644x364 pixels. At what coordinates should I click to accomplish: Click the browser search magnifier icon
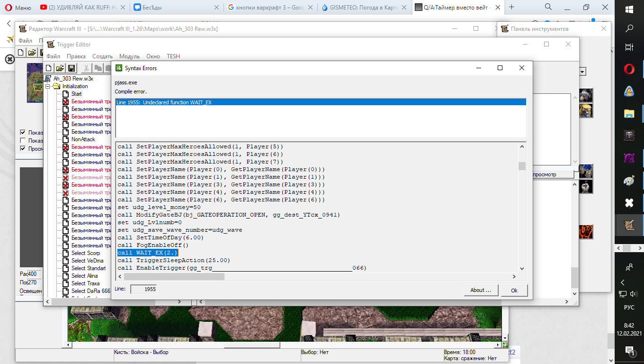[x=548, y=7]
